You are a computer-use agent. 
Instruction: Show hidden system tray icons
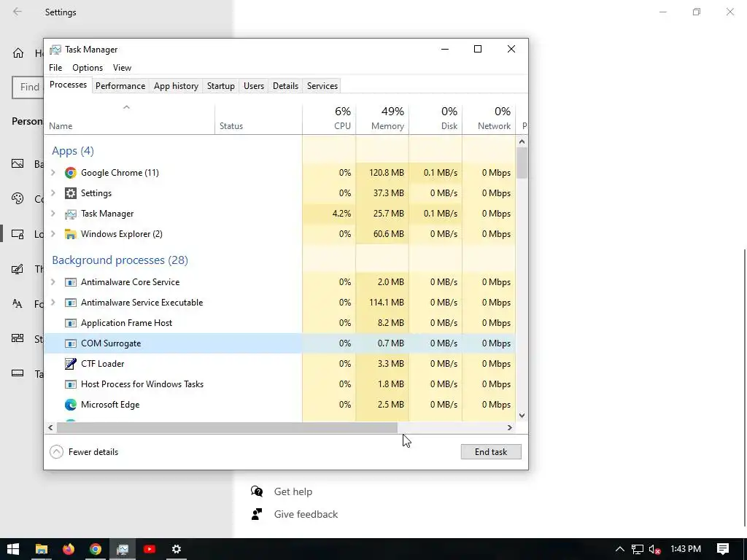pos(620,550)
